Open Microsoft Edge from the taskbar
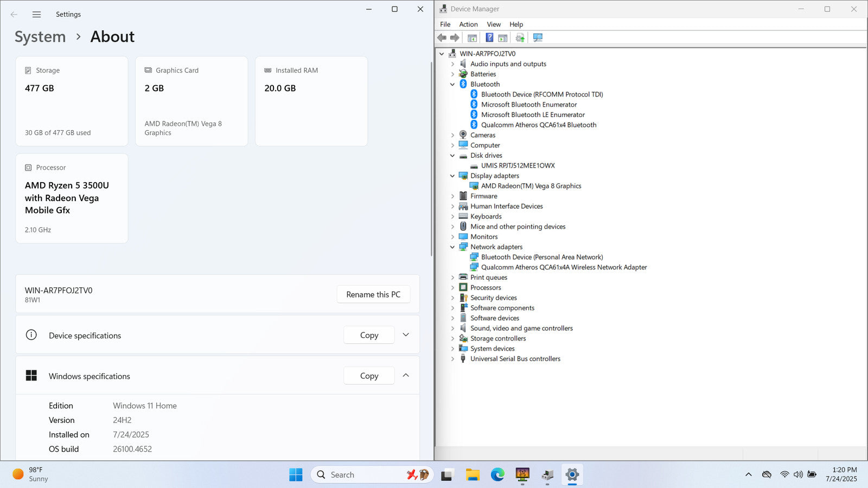The height and width of the screenshot is (488, 868). pyautogui.click(x=497, y=475)
